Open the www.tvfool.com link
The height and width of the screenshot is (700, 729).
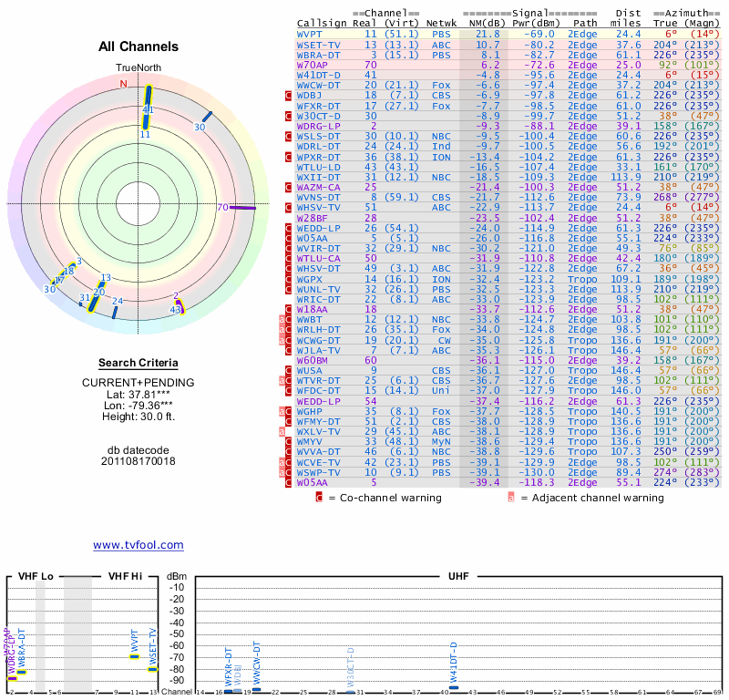pos(139,545)
